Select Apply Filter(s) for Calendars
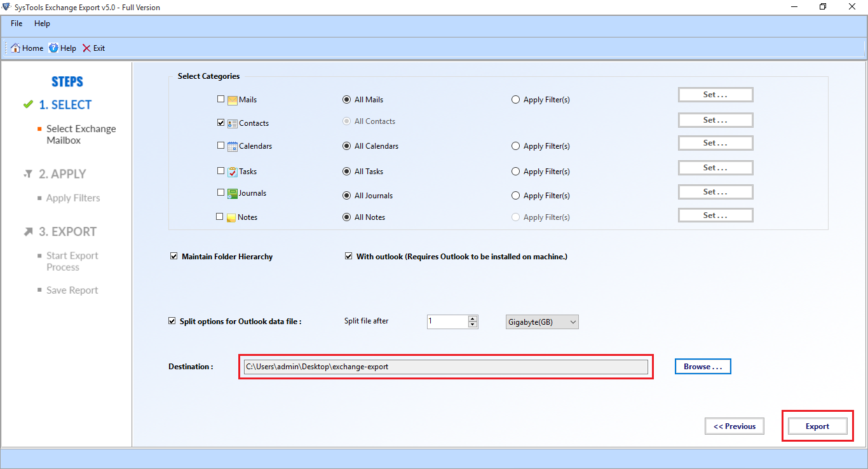 tap(515, 146)
